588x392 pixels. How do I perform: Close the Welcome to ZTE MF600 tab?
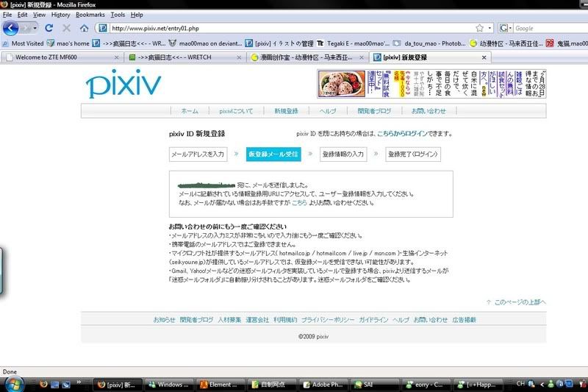[x=117, y=57]
